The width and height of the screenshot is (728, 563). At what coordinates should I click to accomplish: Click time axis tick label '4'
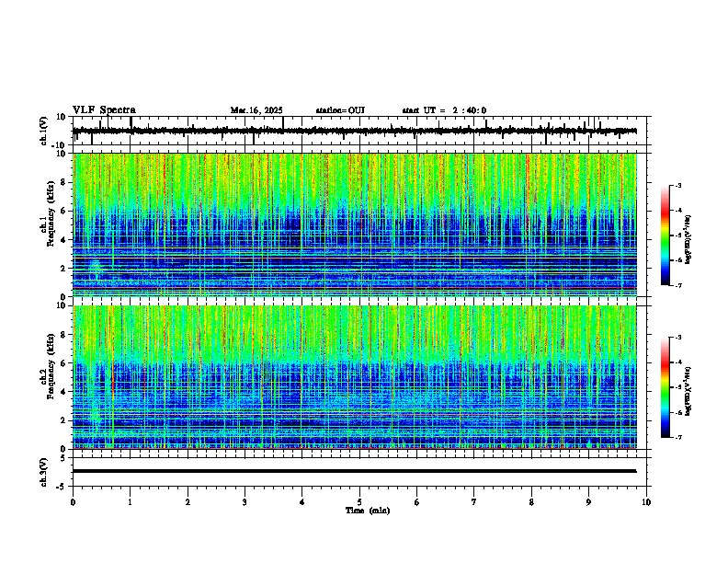point(301,502)
